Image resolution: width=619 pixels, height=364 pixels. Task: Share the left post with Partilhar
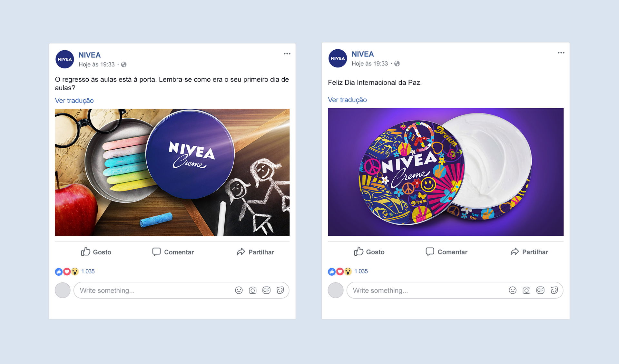click(x=255, y=252)
